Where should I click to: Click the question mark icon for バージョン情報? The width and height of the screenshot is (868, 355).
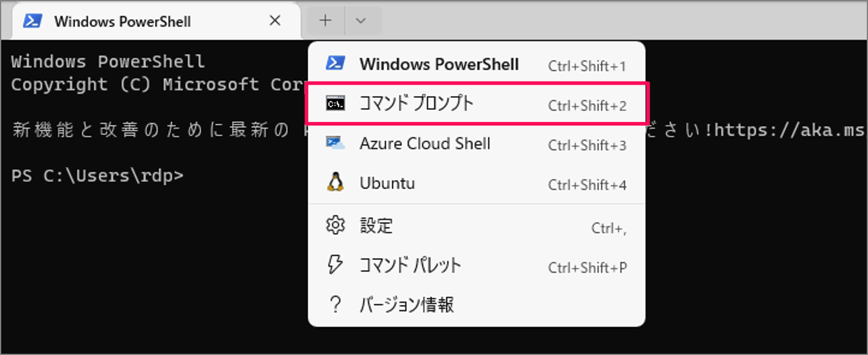[334, 305]
